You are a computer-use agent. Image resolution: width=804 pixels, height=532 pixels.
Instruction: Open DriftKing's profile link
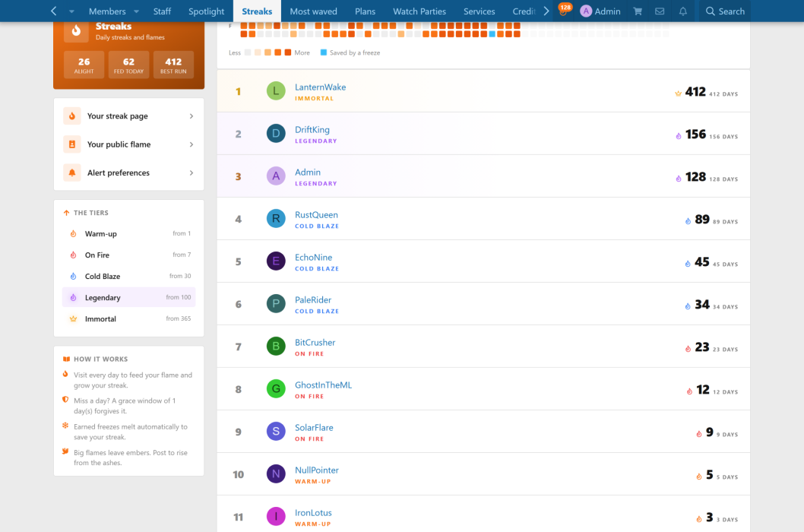click(312, 130)
